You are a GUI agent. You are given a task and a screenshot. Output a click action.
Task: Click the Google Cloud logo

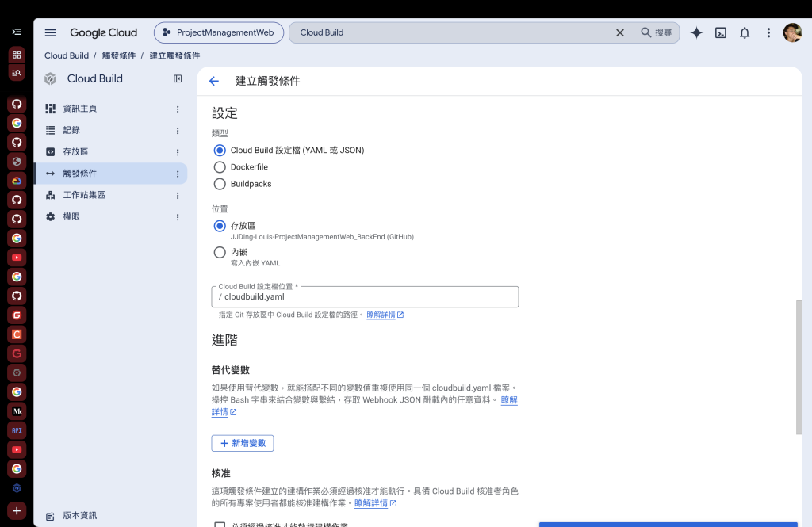(x=103, y=32)
